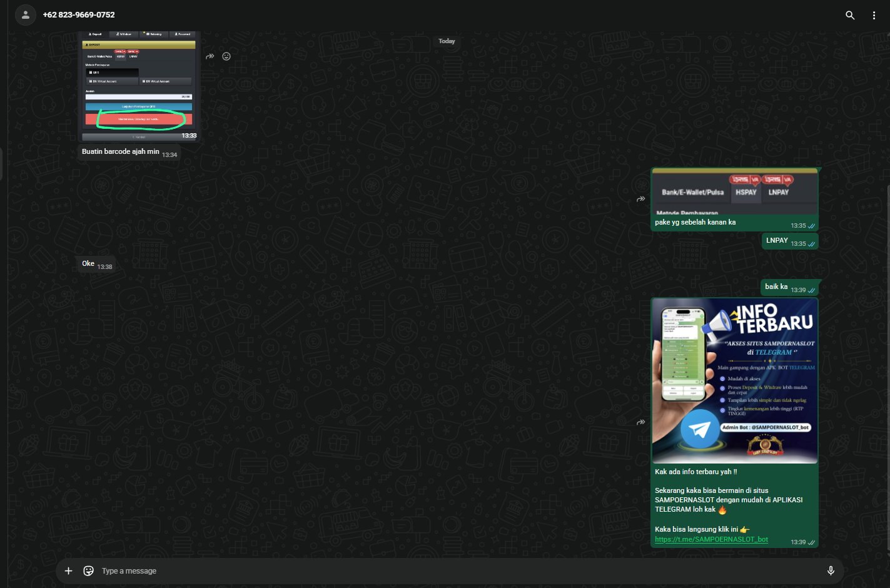The width and height of the screenshot is (890, 588).
Task: Select the 'Buatin barcode ajah min' message
Action: pos(129,152)
